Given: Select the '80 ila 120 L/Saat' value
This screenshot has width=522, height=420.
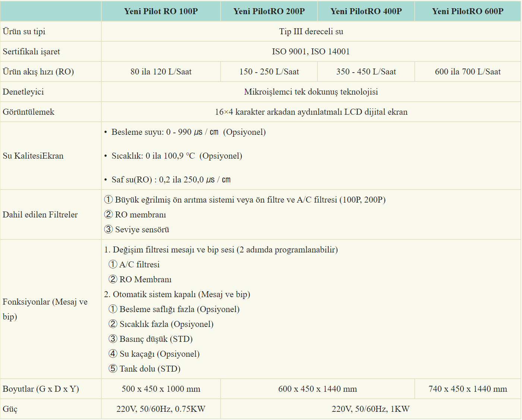Looking at the screenshot, I should pyautogui.click(x=161, y=71).
